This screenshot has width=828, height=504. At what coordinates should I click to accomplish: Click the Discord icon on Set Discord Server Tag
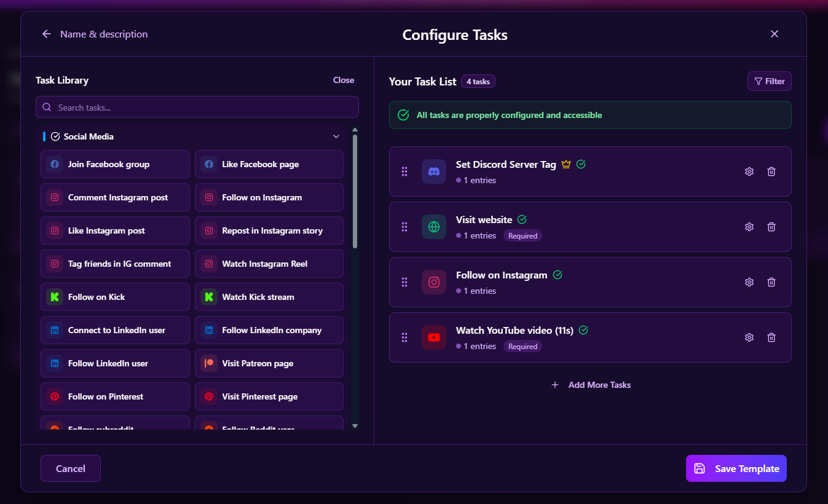tap(434, 171)
